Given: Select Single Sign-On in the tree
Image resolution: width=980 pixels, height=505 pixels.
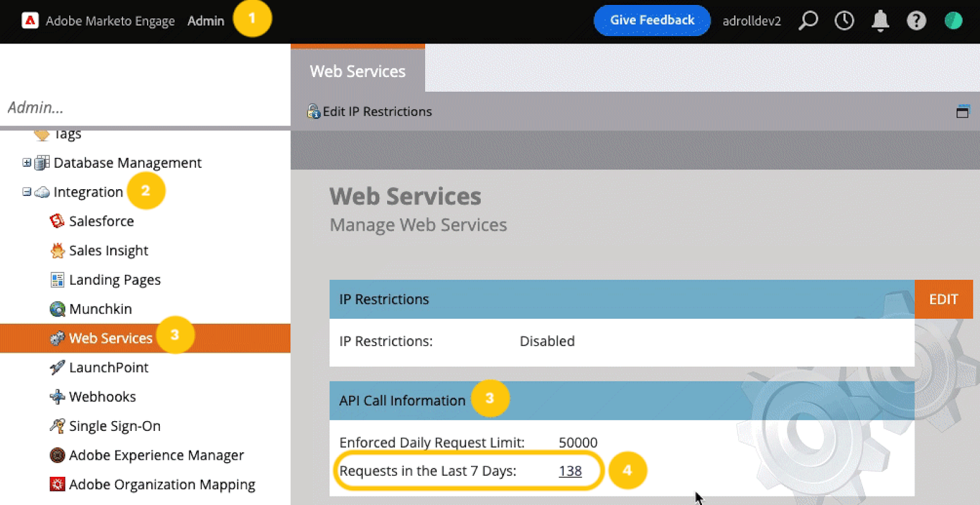Looking at the screenshot, I should pos(115,426).
